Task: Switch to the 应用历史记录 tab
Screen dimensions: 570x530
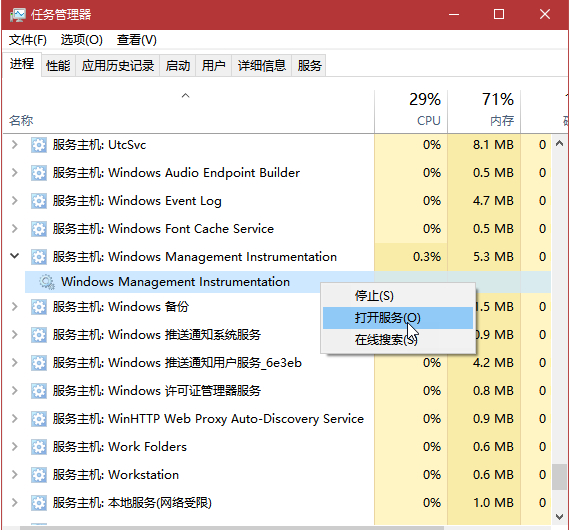Action: click(117, 66)
